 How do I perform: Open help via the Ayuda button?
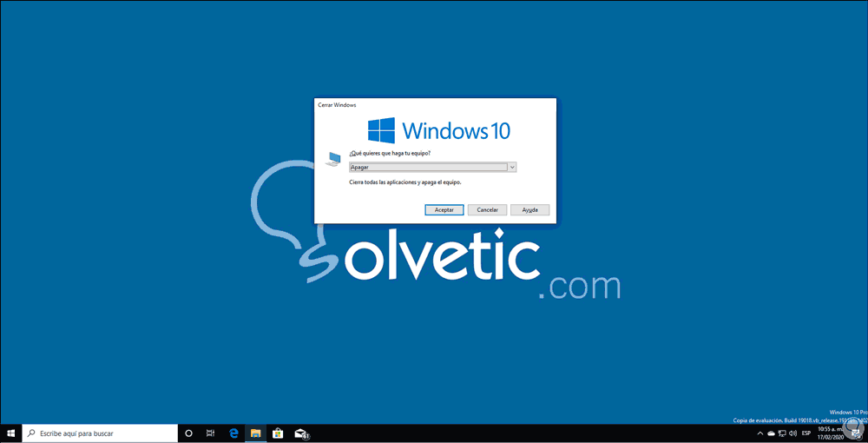click(x=529, y=210)
